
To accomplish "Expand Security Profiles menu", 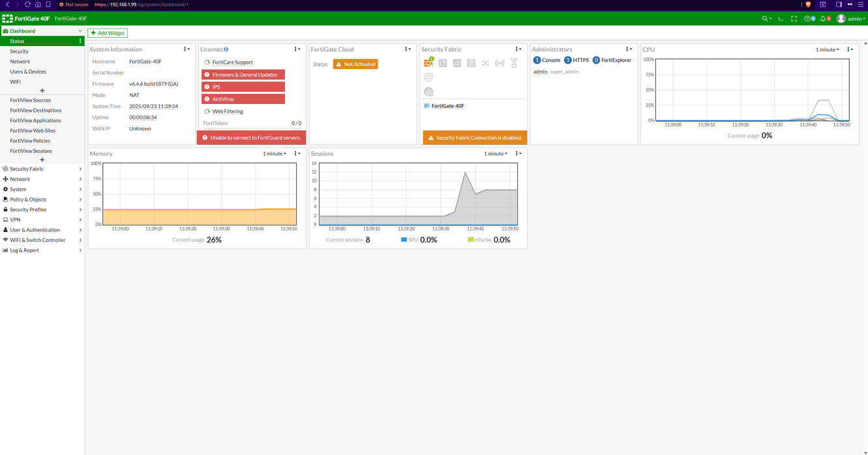I will tap(42, 209).
